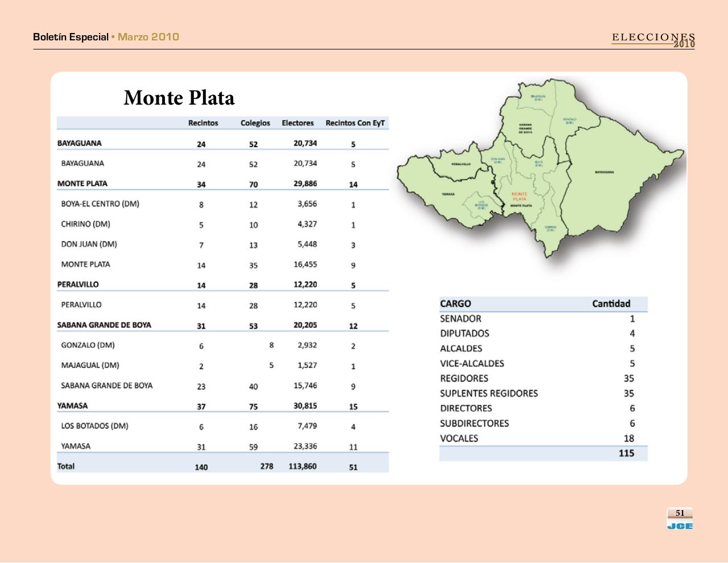Click the Elecciones 2010 header logo

point(653,40)
